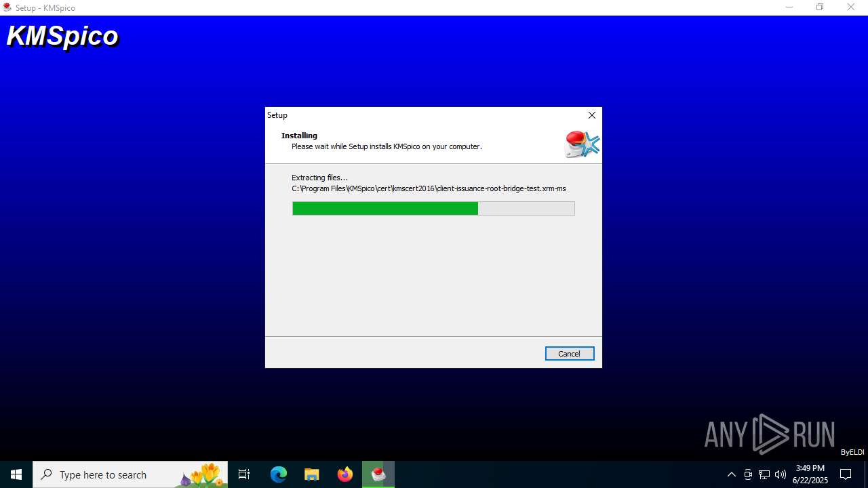Open File Explorer from taskbar
Screen dimensions: 868x488
[x=311, y=474]
